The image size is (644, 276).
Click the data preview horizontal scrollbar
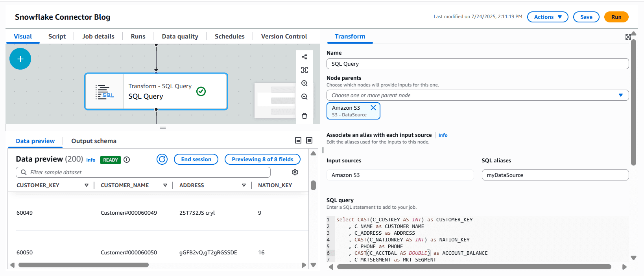(83, 265)
